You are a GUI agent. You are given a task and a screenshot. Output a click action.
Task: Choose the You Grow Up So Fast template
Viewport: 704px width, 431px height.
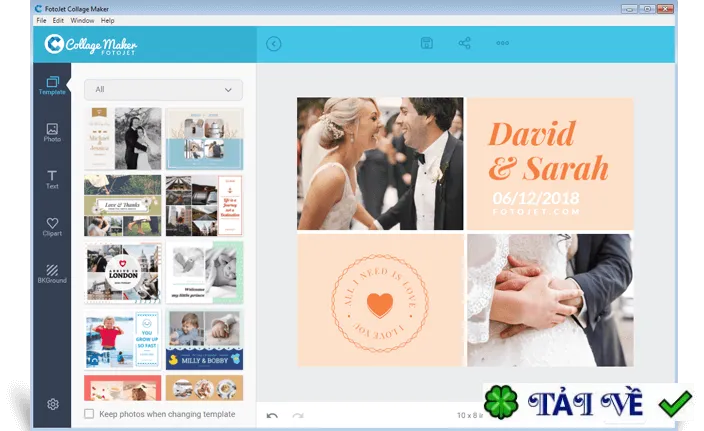tap(123, 339)
